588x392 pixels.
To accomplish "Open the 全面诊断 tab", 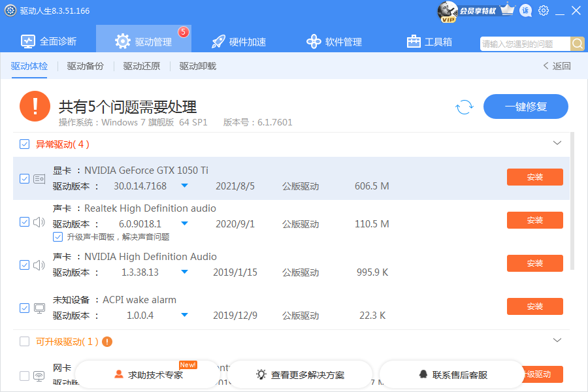I will pos(48,41).
